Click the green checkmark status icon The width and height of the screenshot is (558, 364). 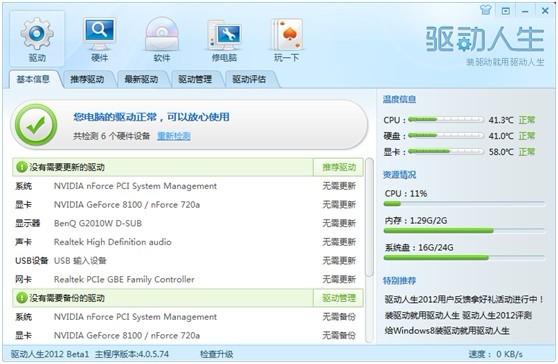click(x=36, y=125)
